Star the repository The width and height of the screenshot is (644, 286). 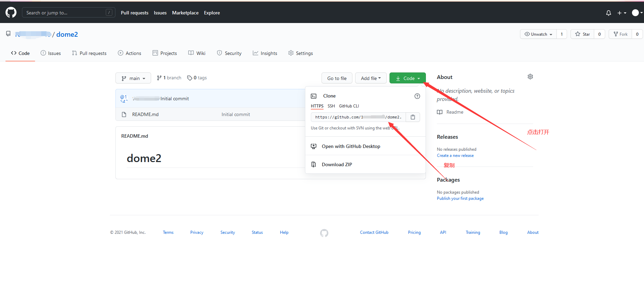point(583,34)
